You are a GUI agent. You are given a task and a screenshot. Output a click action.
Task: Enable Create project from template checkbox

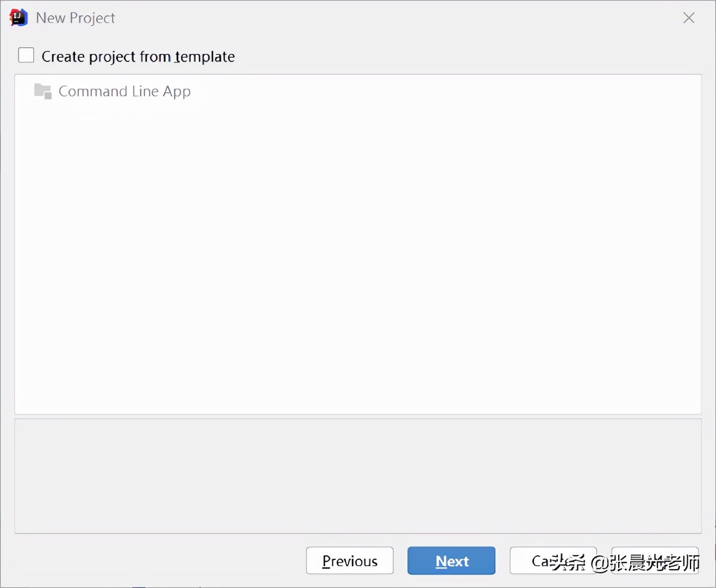26,55
